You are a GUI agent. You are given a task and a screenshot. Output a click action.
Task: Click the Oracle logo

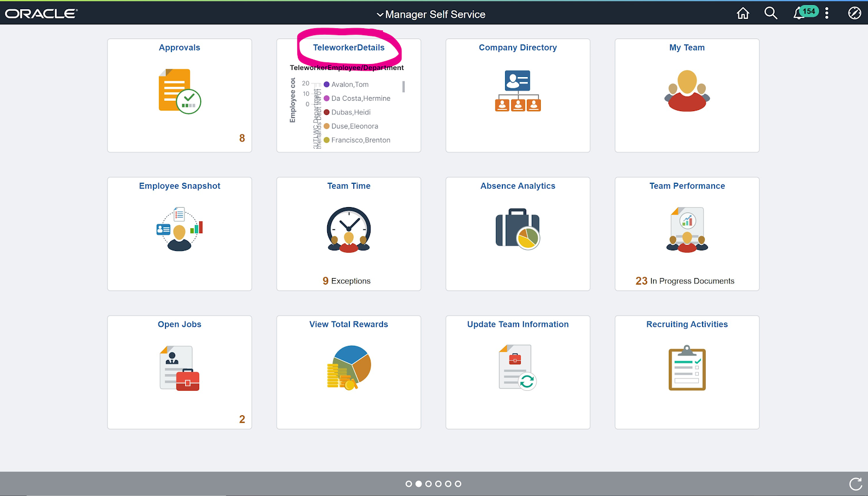click(x=41, y=14)
